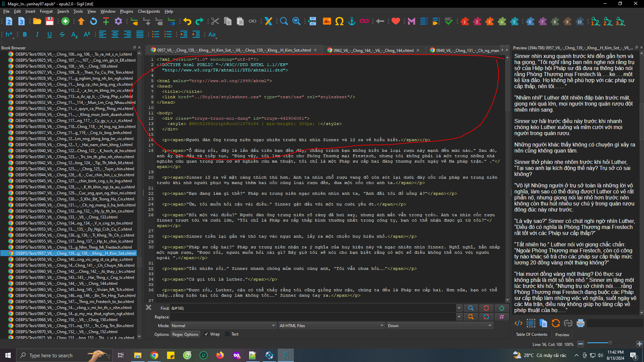Click Find Next magnifier button
The width and height of the screenshot is (644, 362).
pos(471,308)
